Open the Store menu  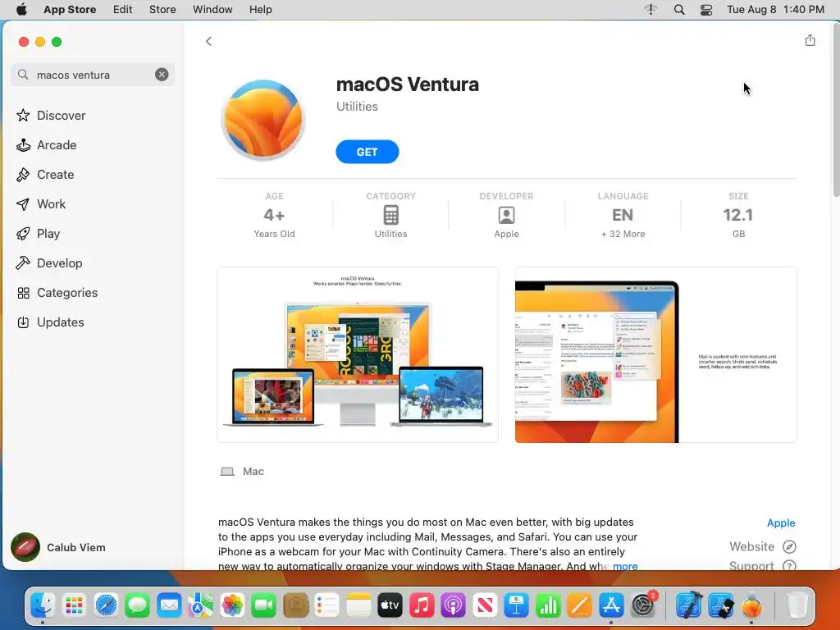(162, 9)
